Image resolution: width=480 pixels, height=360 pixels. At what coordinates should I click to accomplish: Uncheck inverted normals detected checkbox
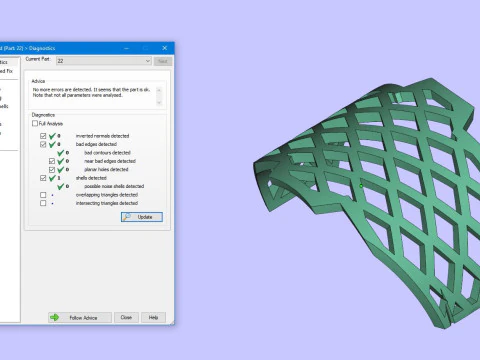pos(43,136)
